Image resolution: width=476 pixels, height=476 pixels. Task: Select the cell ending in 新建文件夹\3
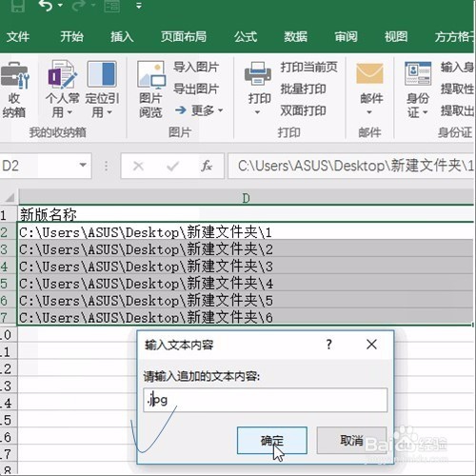pyautogui.click(x=246, y=266)
